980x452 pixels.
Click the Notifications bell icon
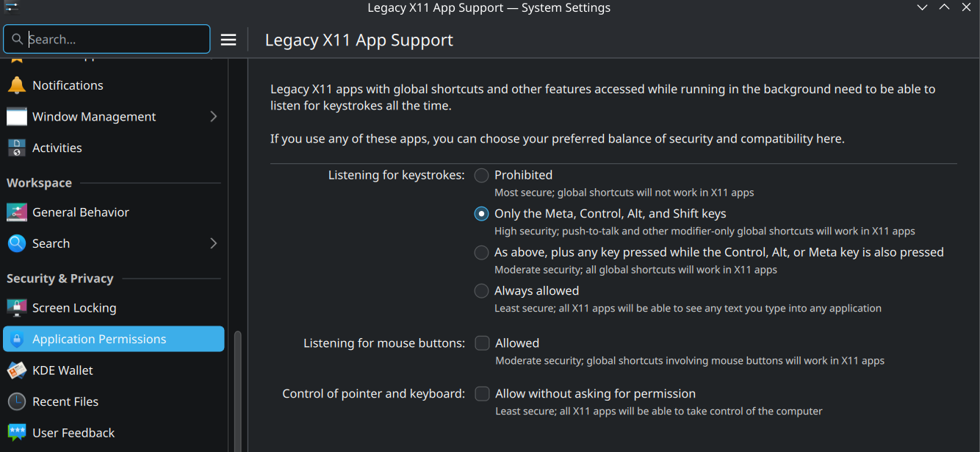coord(16,85)
